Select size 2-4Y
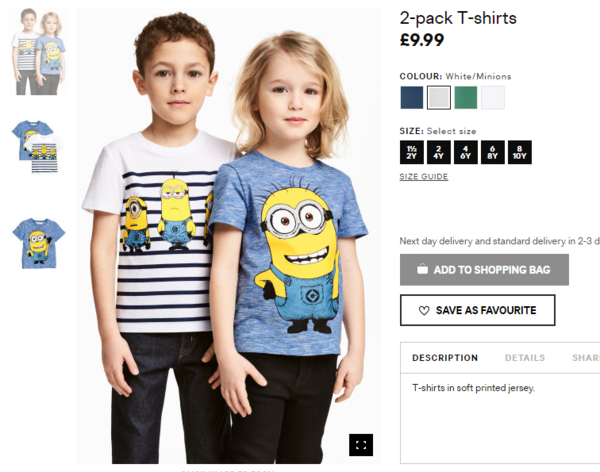This screenshot has height=472, width=600. (439, 152)
